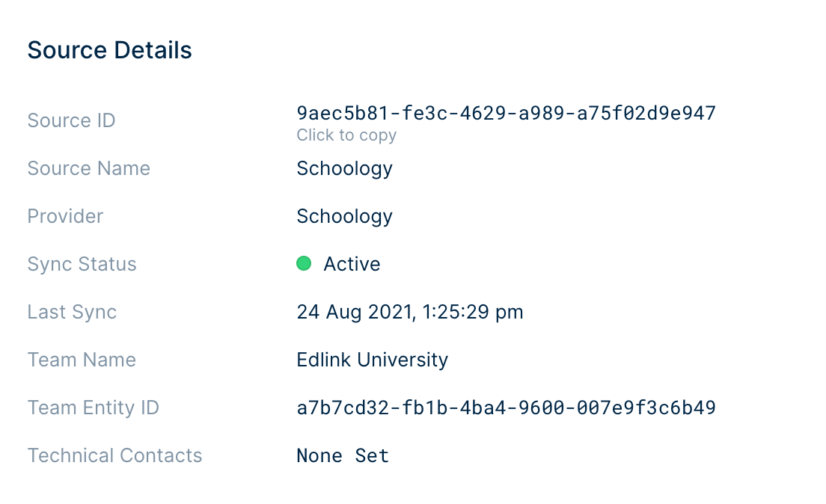Click the Team Entity ID value

click(x=507, y=408)
